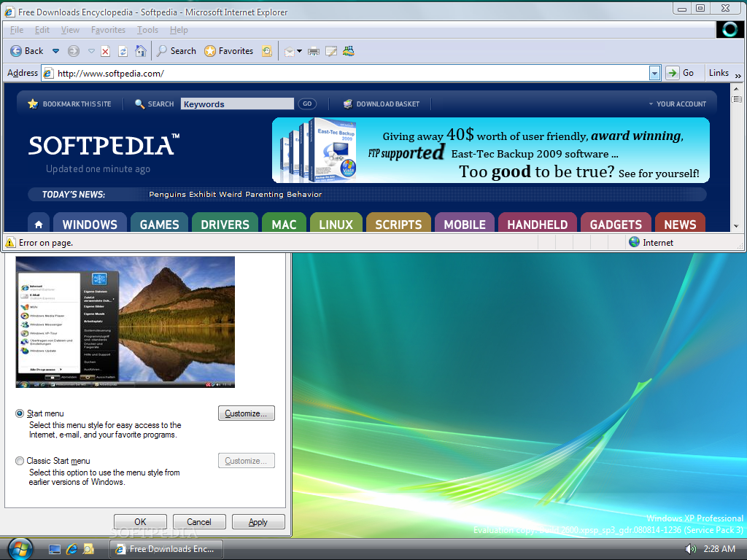Open the Penguins Exhibit Weird Parenting news link

[236, 194]
